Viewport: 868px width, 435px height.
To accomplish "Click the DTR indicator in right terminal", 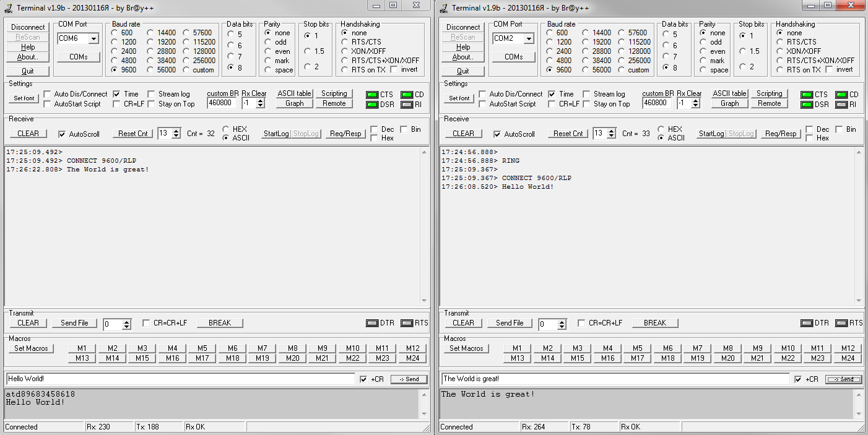I will 807,323.
